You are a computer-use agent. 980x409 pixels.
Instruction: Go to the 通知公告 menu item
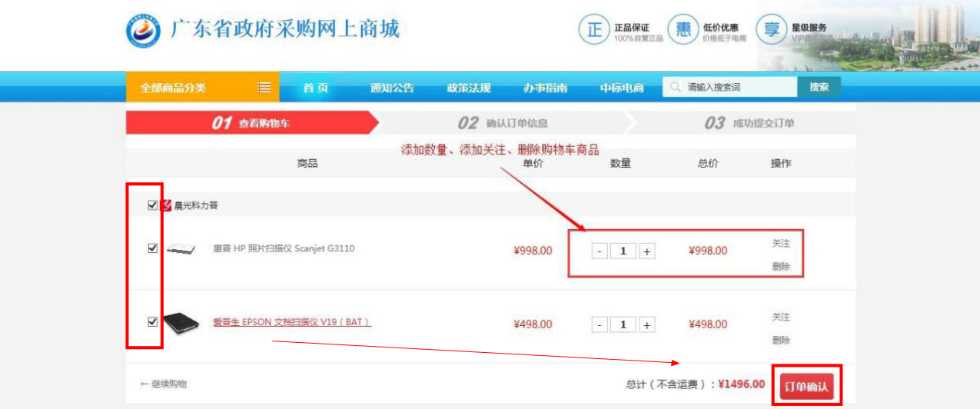click(392, 88)
